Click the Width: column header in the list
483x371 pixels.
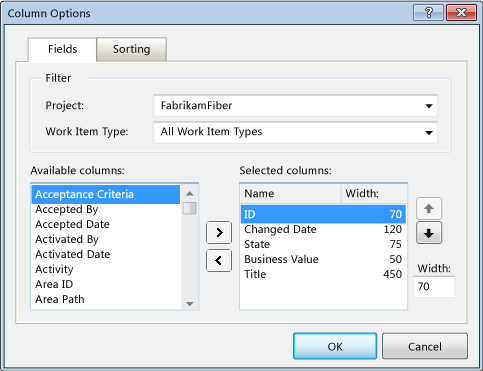(374, 194)
